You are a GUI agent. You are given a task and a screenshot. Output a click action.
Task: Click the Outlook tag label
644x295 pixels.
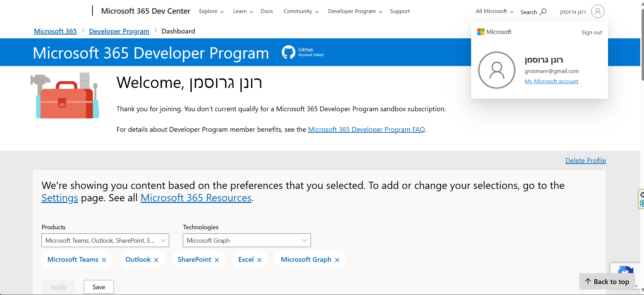pos(138,259)
